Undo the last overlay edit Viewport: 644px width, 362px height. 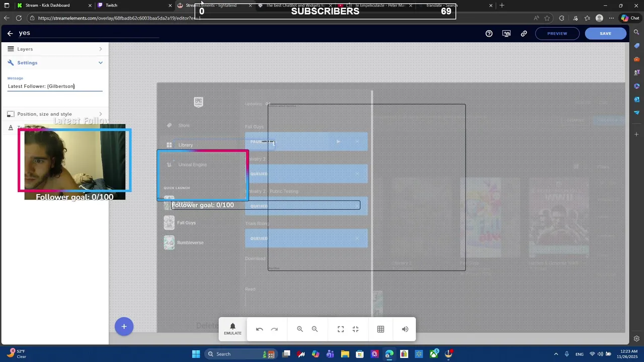pos(260,329)
